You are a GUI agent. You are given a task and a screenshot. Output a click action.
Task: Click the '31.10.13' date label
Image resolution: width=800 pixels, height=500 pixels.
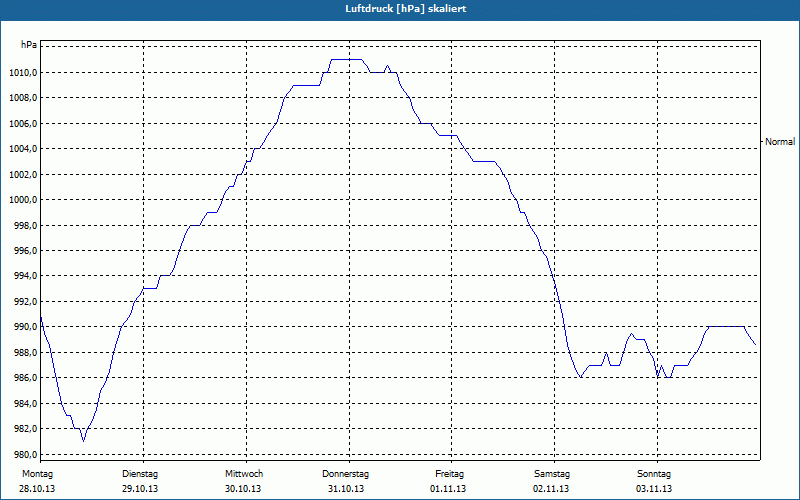point(346,489)
